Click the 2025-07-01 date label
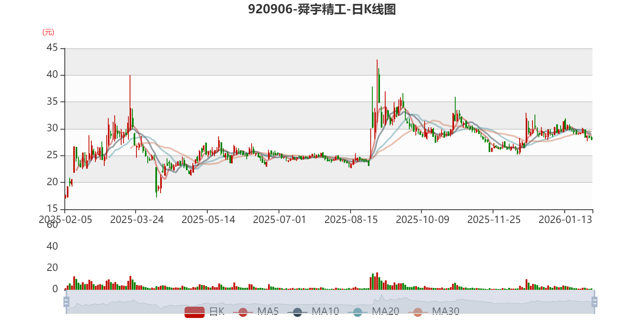The image size is (644, 322). click(280, 220)
